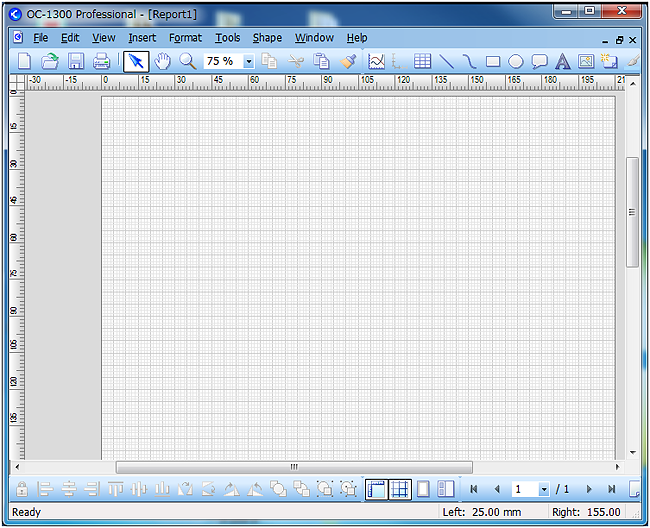Toggle the single page view button
This screenshot has height=528, width=650.
(x=423, y=489)
